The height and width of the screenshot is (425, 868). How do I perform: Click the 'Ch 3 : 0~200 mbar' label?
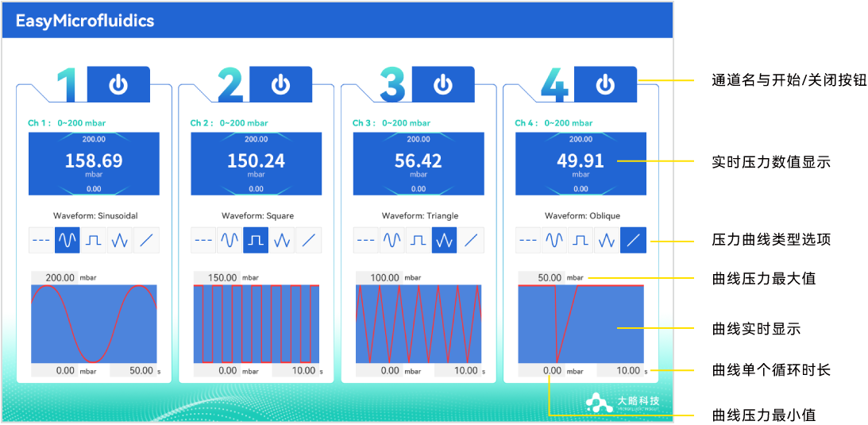[x=392, y=123]
